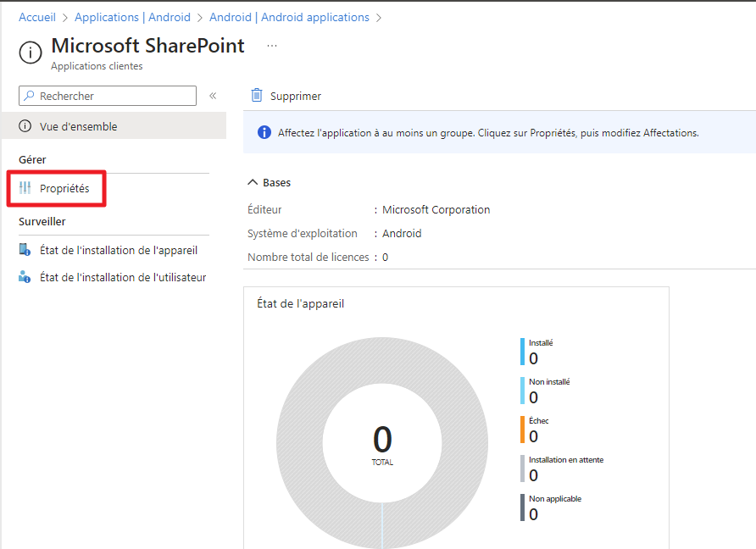Click the Non installé legend entry
756x549 pixels.
point(545,391)
